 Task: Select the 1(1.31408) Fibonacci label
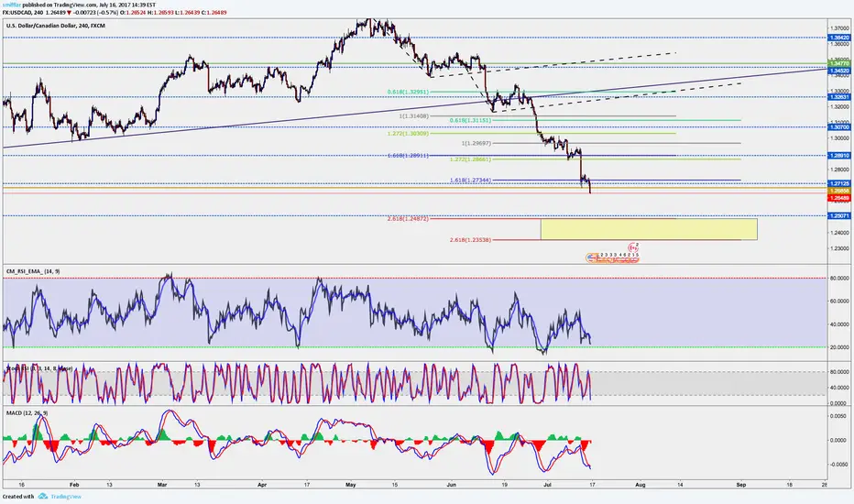pyautogui.click(x=414, y=116)
